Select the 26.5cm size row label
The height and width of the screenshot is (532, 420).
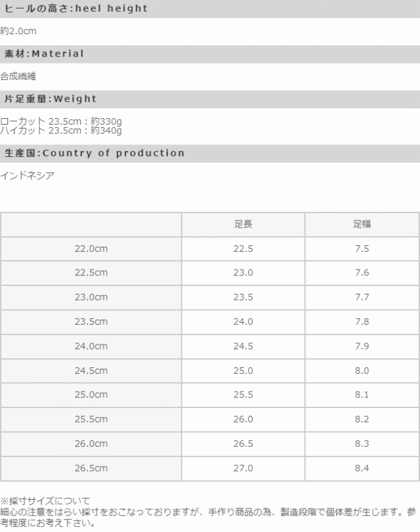[91, 468]
